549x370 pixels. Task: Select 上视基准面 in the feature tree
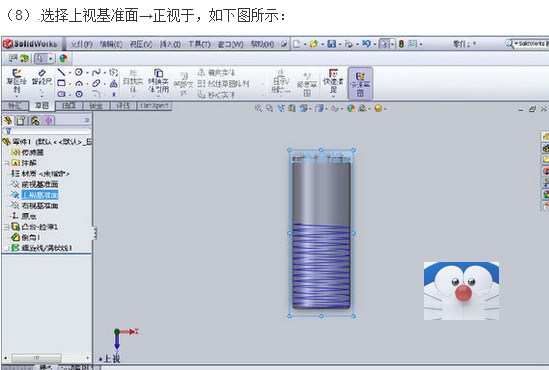pyautogui.click(x=40, y=195)
